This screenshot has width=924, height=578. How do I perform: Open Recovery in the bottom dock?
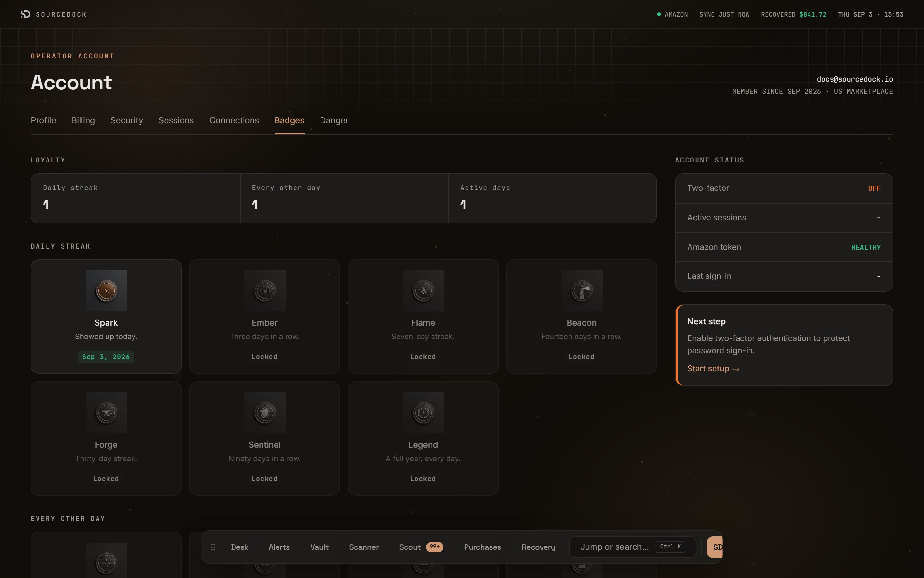pos(538,547)
